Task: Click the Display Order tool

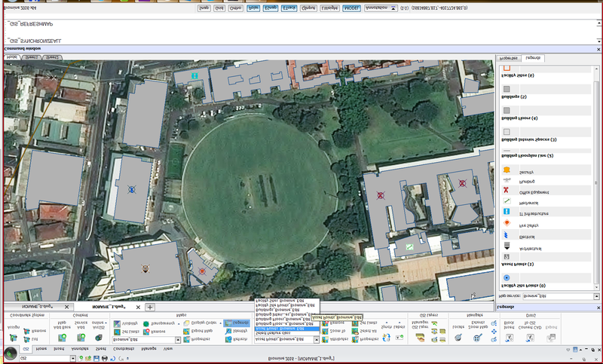Action: [200, 323]
